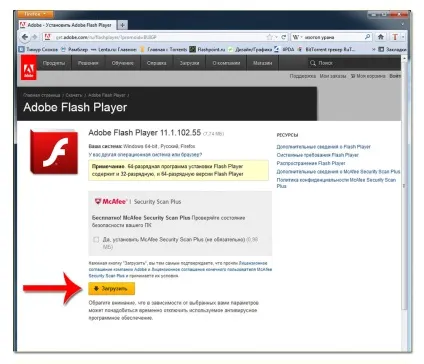Open the URL history dropdown arrow

[x=276, y=37]
